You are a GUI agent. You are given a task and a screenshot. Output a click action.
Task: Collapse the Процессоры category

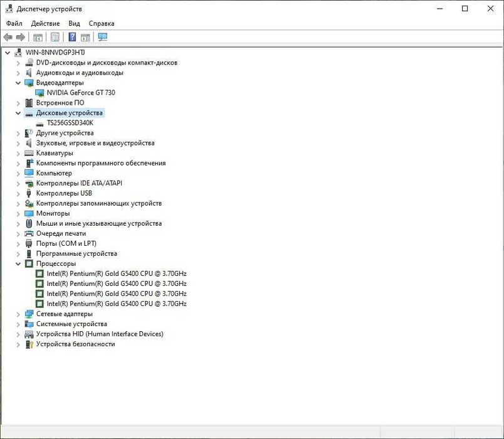pos(18,264)
